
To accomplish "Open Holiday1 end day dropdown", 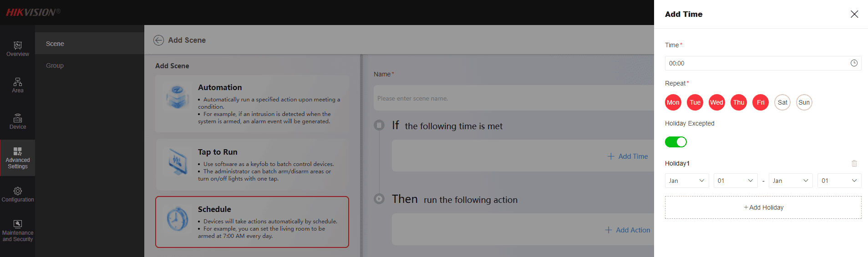I will coord(839,181).
